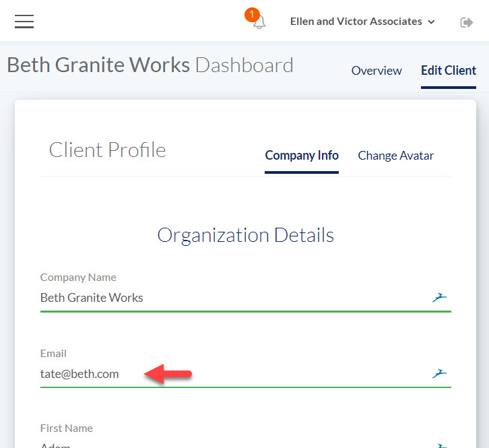The image size is (489, 448).
Task: Click the logout icon in header
Action: 466,22
